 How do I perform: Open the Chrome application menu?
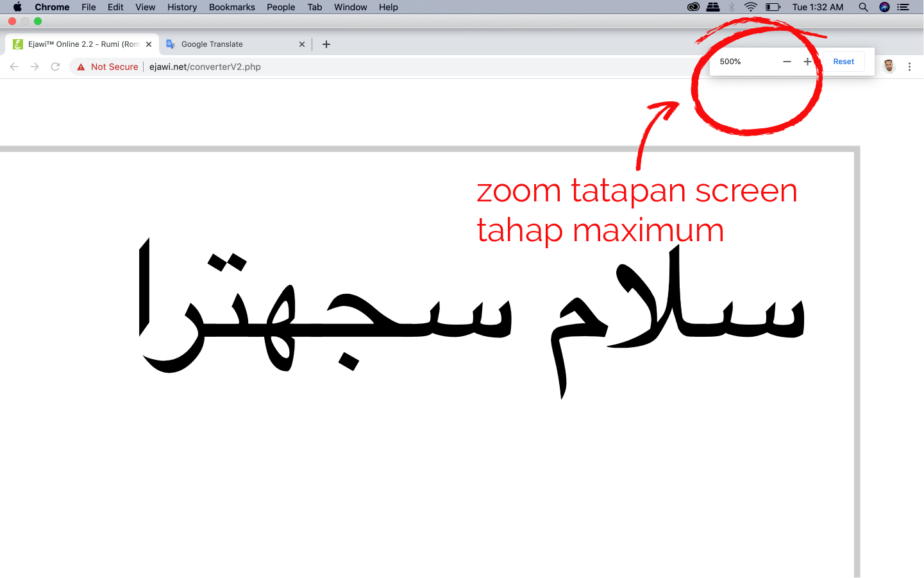click(x=52, y=7)
